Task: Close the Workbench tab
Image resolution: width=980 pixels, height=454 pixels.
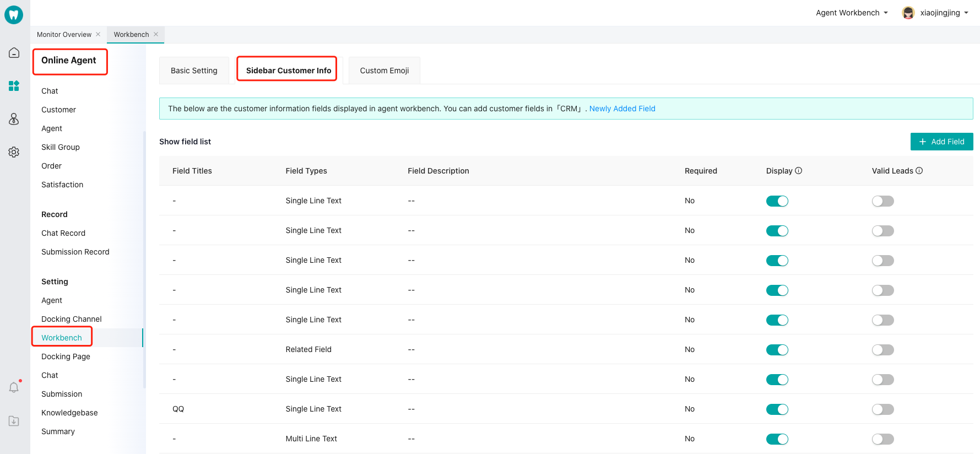Action: [156, 34]
